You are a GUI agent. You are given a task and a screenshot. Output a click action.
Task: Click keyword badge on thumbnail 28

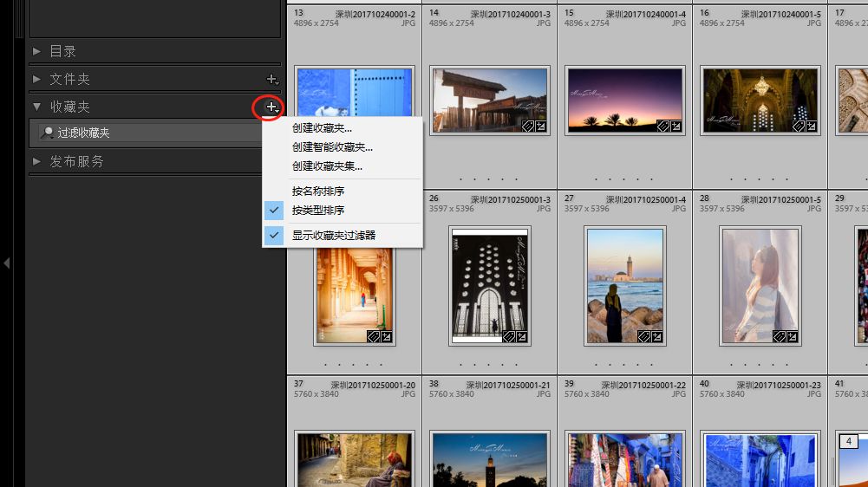(x=779, y=336)
